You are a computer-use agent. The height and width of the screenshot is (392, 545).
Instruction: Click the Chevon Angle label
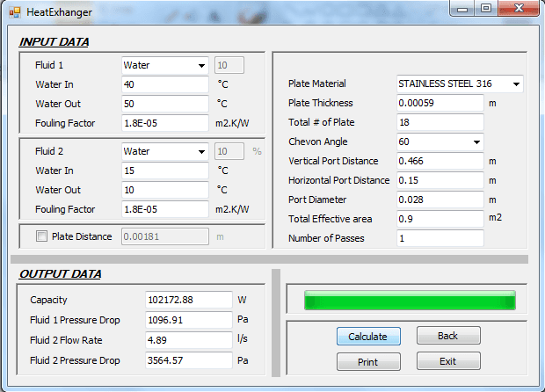click(x=318, y=142)
